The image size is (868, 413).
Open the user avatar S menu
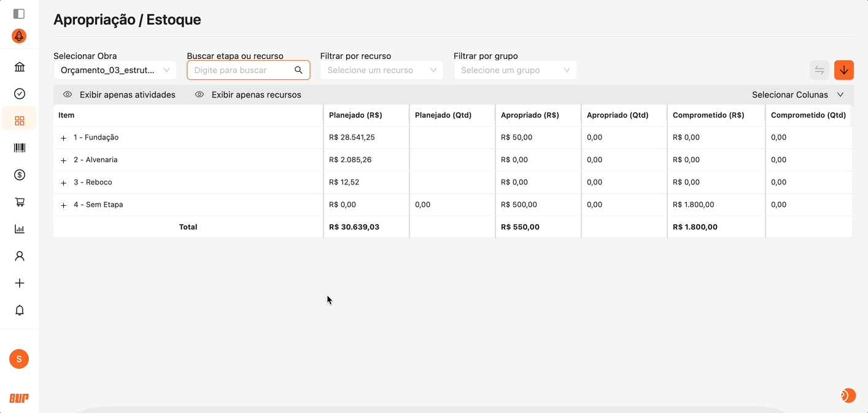click(19, 359)
